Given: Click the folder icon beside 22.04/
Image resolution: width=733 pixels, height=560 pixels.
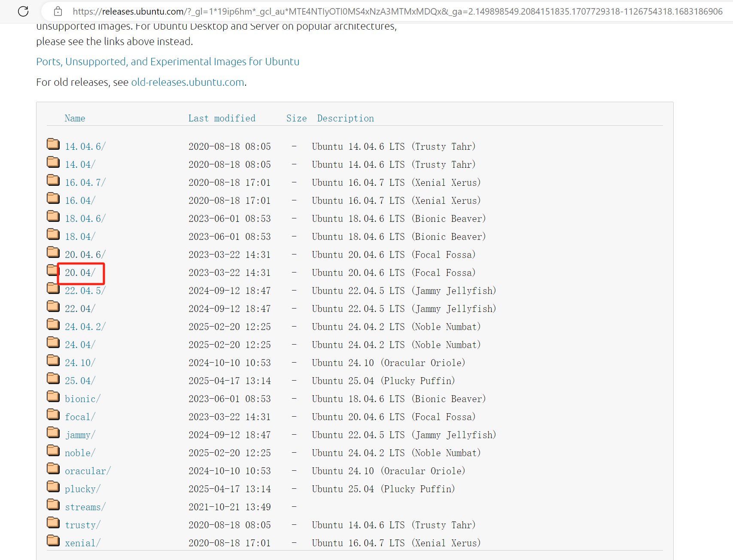Looking at the screenshot, I should 53,306.
